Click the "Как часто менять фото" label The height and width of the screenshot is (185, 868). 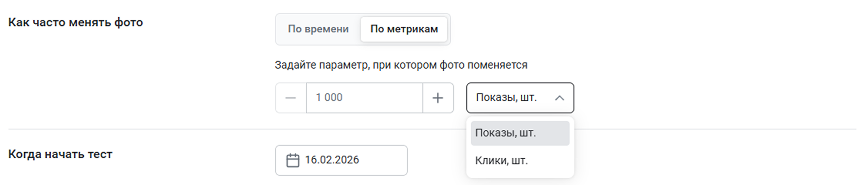pyautogui.click(x=76, y=22)
